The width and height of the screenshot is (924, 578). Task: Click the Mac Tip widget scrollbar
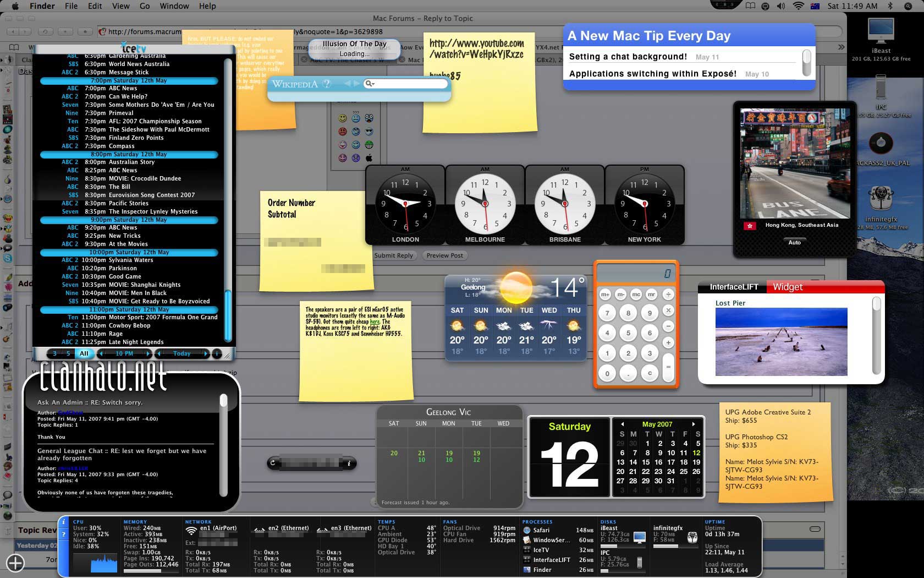(806, 63)
